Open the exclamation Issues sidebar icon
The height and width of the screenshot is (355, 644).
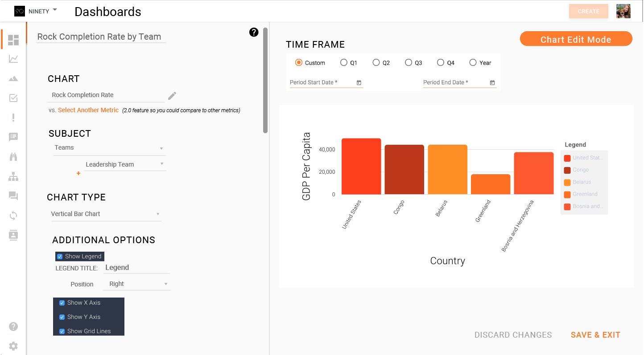pos(13,118)
